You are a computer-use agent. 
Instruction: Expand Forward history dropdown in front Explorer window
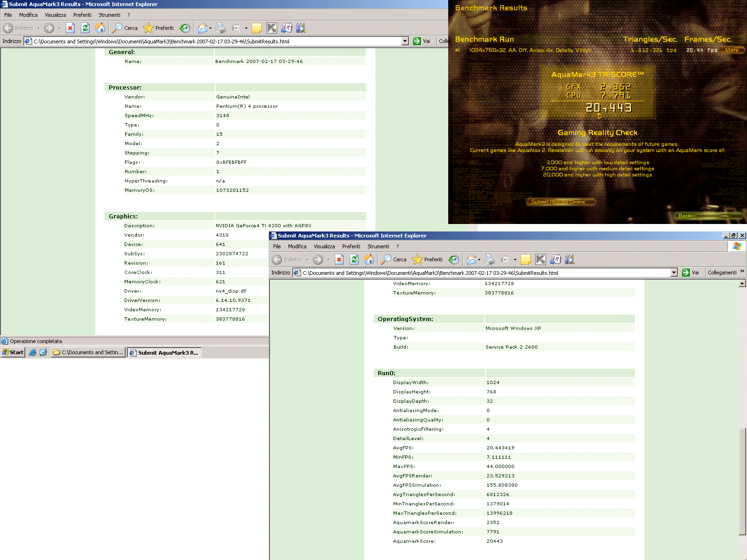click(328, 259)
